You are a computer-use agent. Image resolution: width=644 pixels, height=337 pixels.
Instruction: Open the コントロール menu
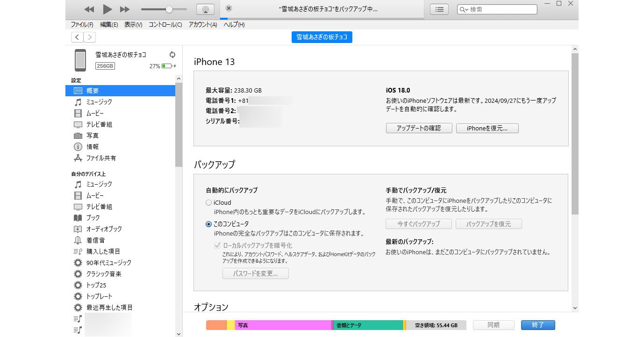tap(165, 25)
